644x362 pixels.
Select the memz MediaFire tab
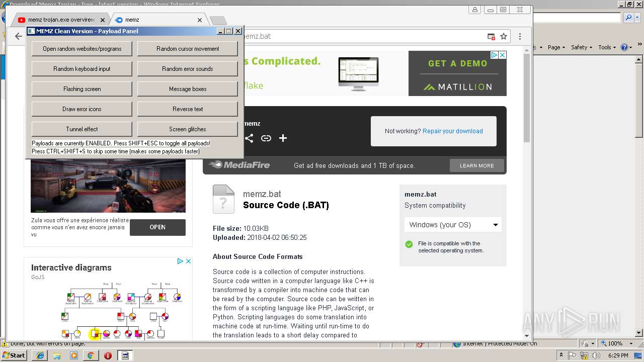click(x=156, y=20)
